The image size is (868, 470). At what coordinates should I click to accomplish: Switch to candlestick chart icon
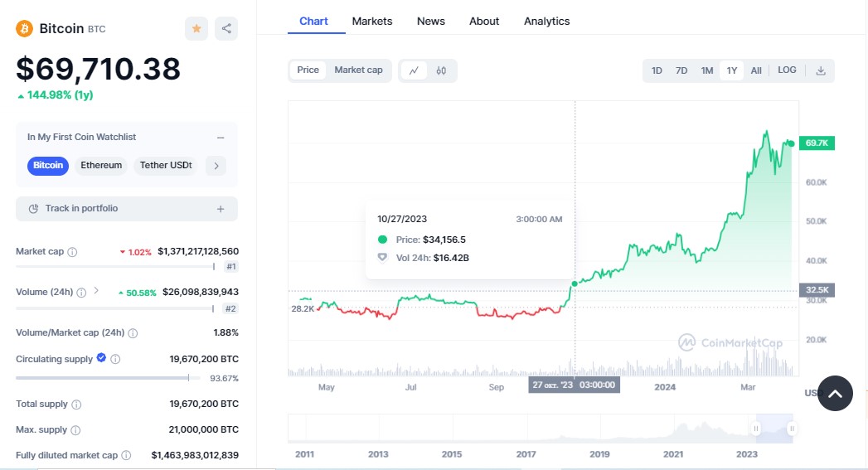click(x=441, y=70)
